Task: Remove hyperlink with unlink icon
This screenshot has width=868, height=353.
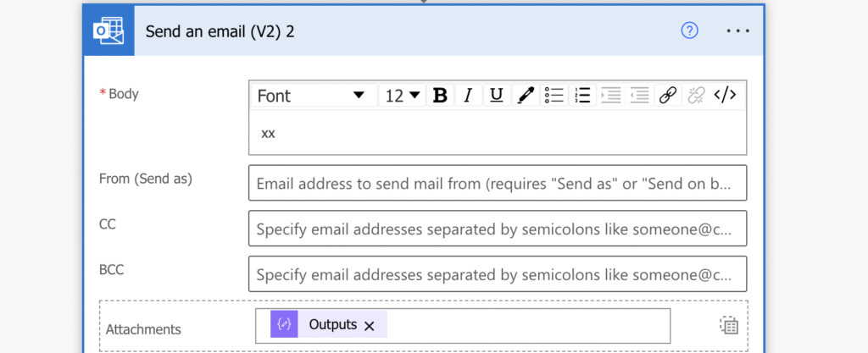Action: point(697,96)
